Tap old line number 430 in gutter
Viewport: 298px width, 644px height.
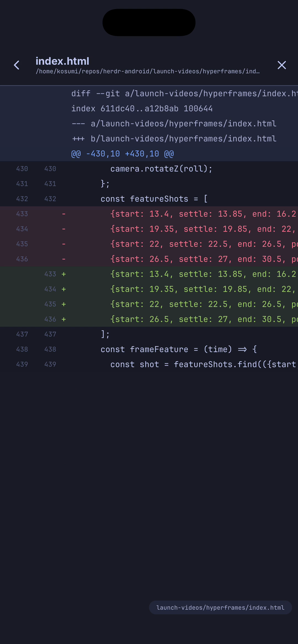tap(22, 169)
